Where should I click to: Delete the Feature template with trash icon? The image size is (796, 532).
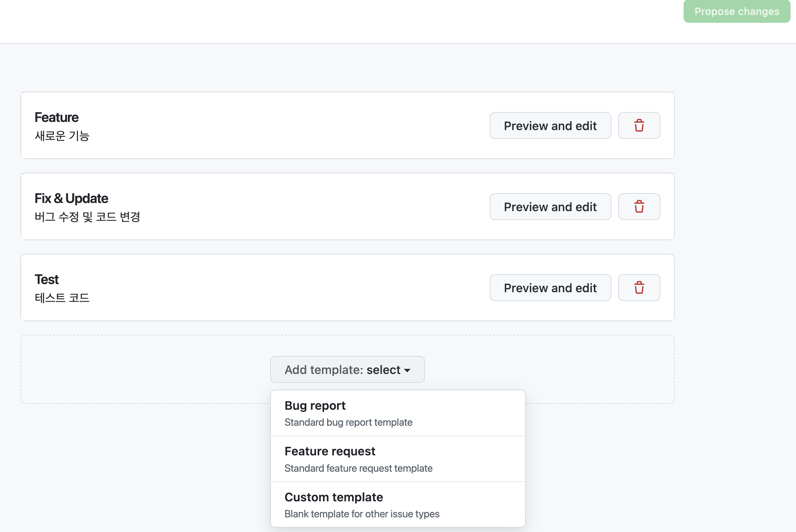pyautogui.click(x=639, y=126)
